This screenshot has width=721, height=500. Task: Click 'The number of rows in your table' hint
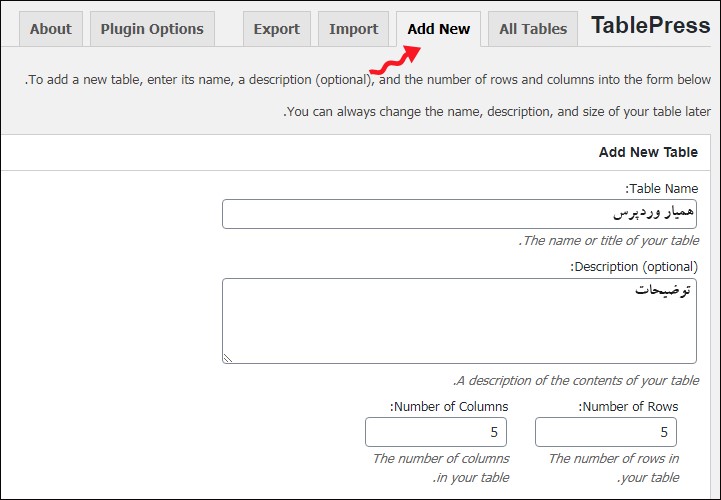pyautogui.click(x=614, y=468)
